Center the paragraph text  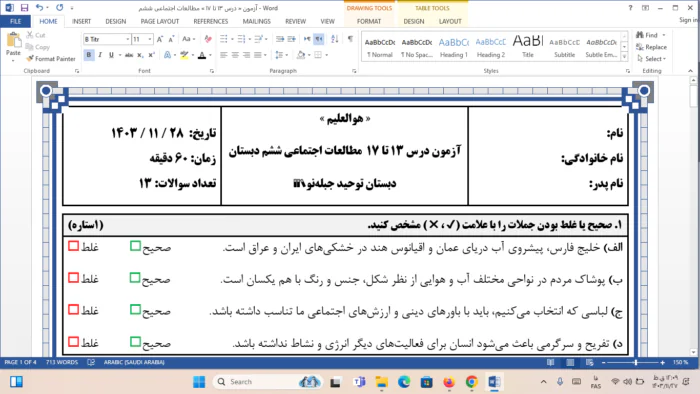tap(235, 55)
